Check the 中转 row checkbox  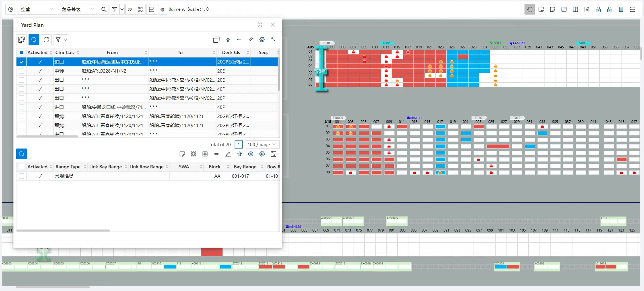point(22,71)
